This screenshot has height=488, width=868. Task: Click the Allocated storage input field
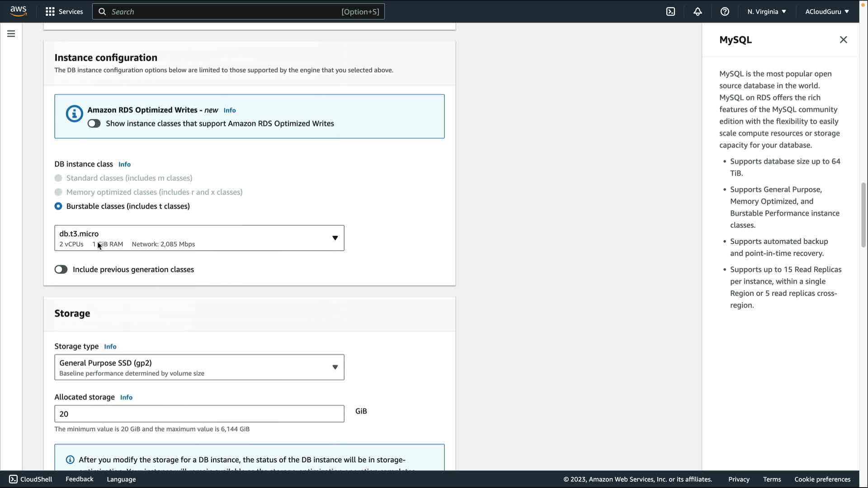pyautogui.click(x=199, y=414)
